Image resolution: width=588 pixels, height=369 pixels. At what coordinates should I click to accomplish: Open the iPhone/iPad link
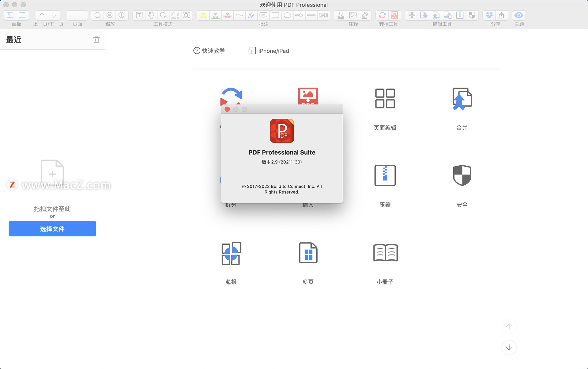click(x=269, y=51)
